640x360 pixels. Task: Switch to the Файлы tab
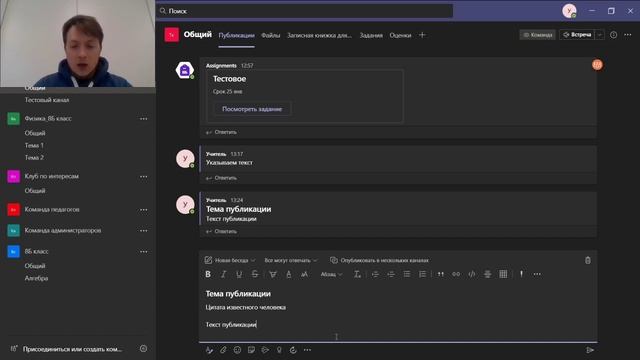(271, 35)
